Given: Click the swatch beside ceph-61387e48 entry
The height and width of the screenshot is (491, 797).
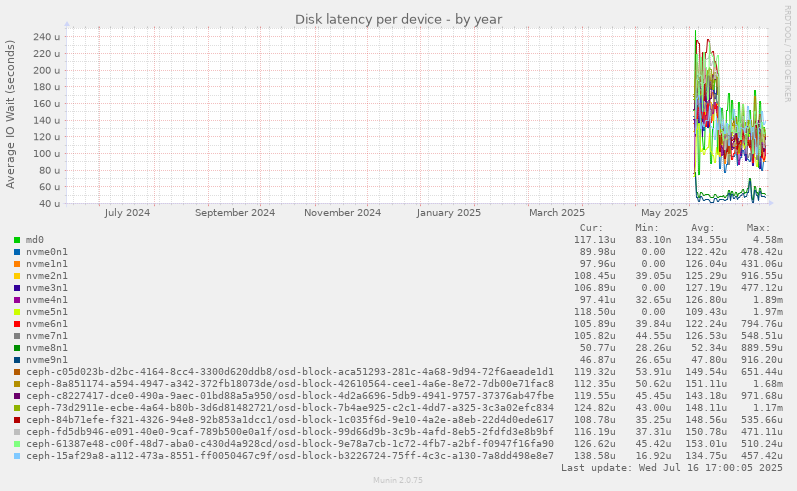Looking at the screenshot, I should click(x=17, y=444).
